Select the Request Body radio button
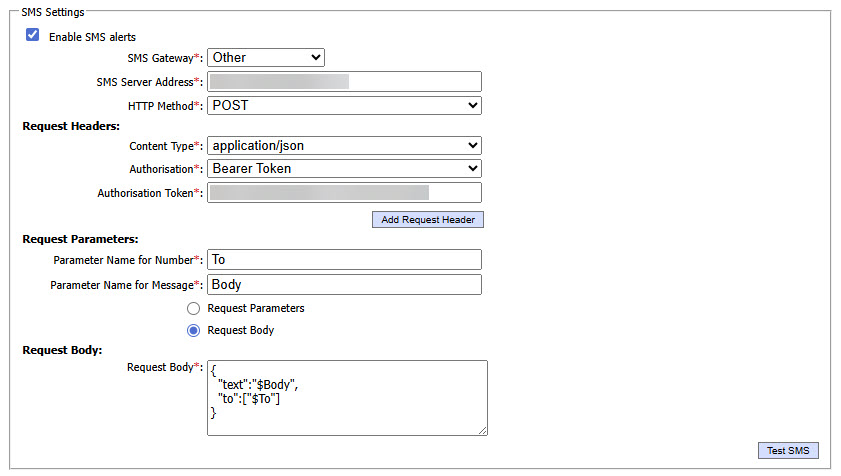This screenshot has width=841, height=476. click(194, 330)
